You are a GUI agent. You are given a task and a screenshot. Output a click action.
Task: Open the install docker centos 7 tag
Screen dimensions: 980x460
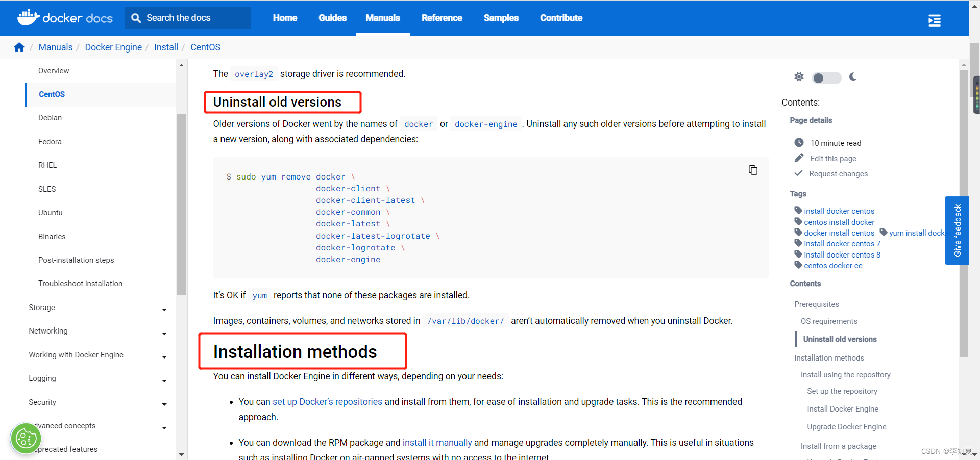[842, 244]
